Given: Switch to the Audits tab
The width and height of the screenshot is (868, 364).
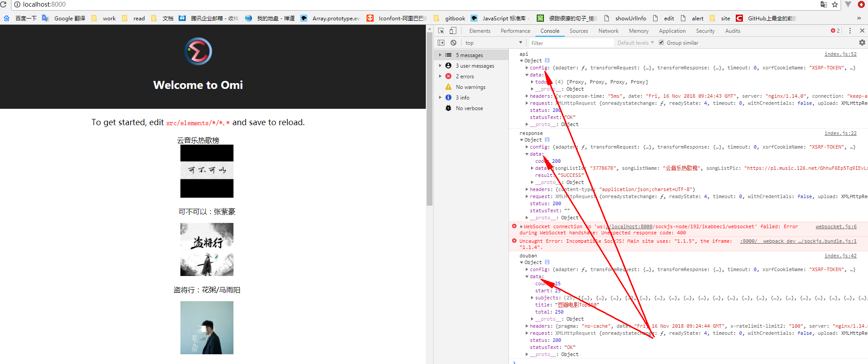Looking at the screenshot, I should pos(733,31).
